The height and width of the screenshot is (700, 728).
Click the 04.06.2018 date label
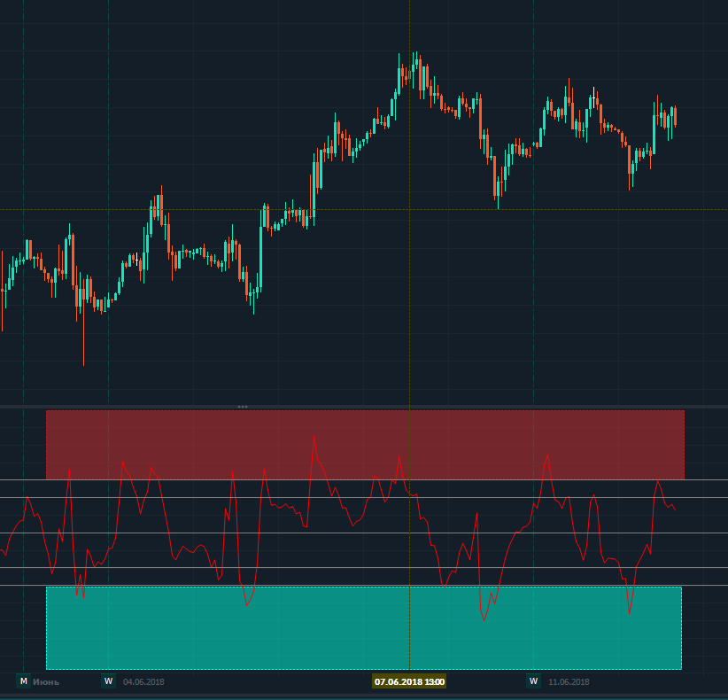click(143, 682)
